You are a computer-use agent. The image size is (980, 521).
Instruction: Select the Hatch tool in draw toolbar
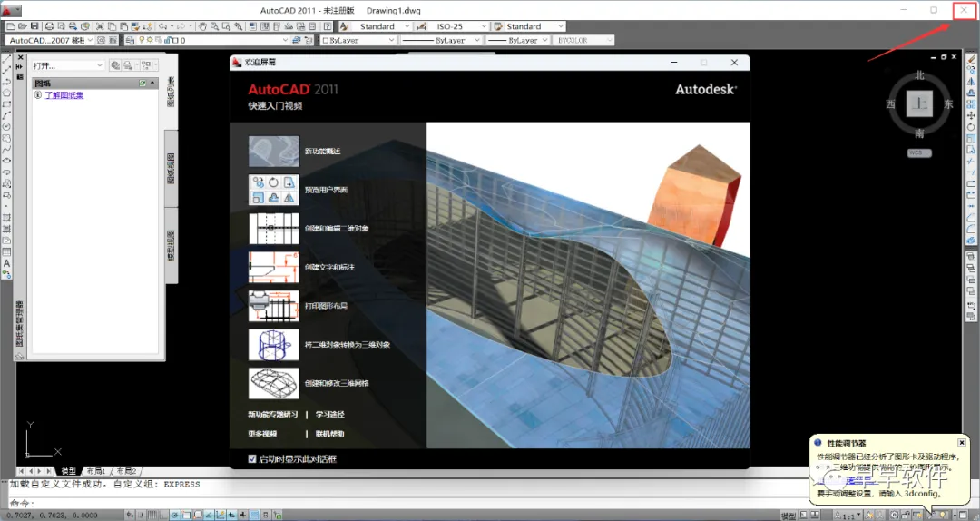[6, 218]
